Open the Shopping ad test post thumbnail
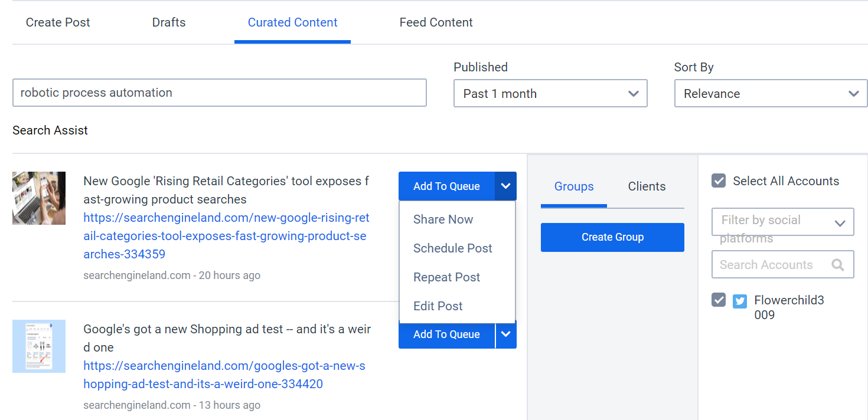The width and height of the screenshot is (868, 420). [x=39, y=346]
